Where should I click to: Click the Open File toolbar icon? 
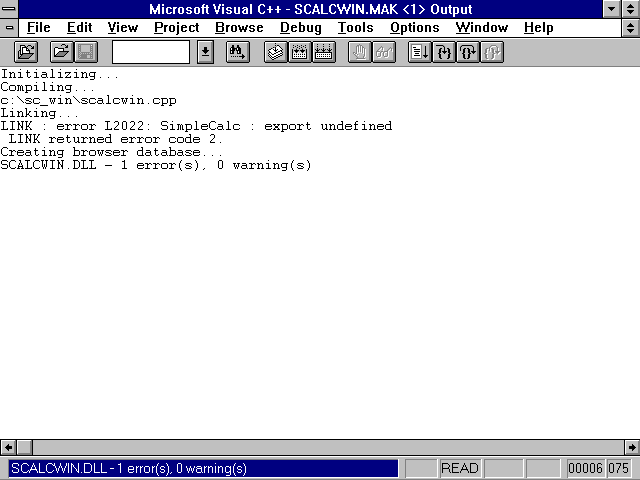[61, 52]
